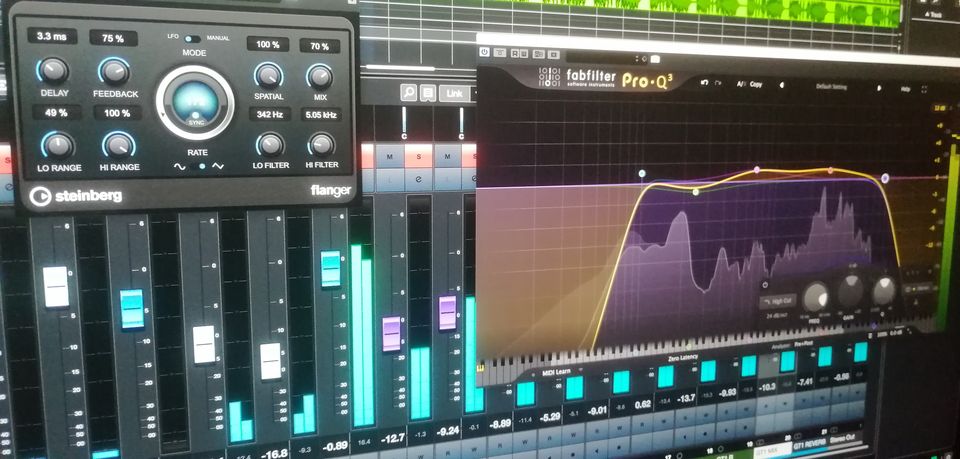960x459 pixels.
Task: Click the flanger HI FILTER knob
Action: click(320, 144)
